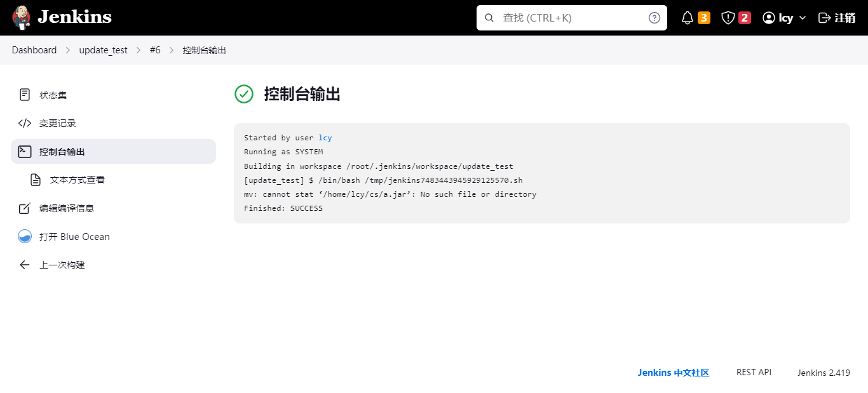Click the green build success check icon
The height and width of the screenshot is (393, 868).
pyautogui.click(x=244, y=94)
